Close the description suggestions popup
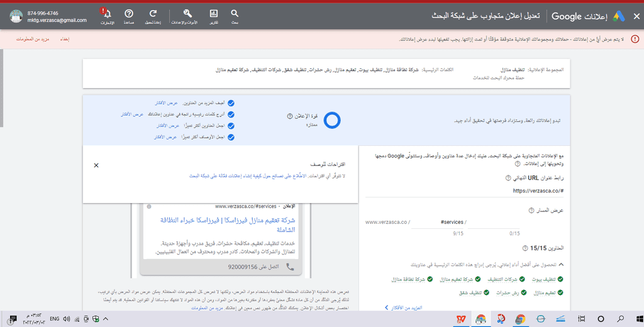The image size is (644, 327). pyautogui.click(x=96, y=165)
